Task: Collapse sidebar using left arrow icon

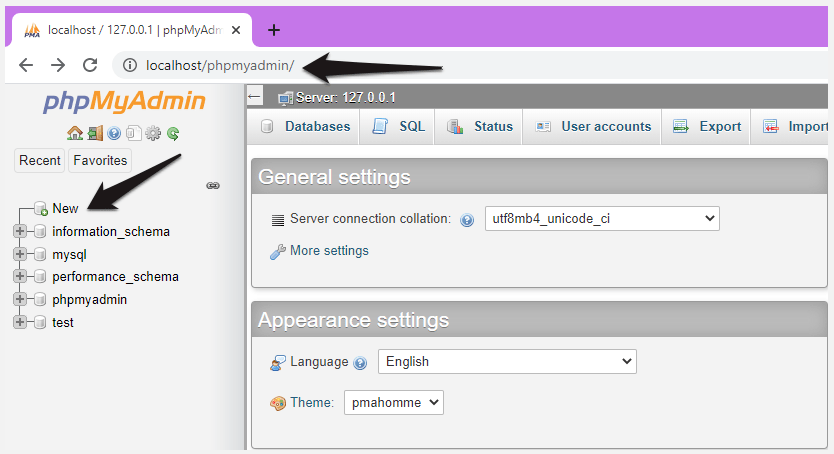Action: (254, 97)
